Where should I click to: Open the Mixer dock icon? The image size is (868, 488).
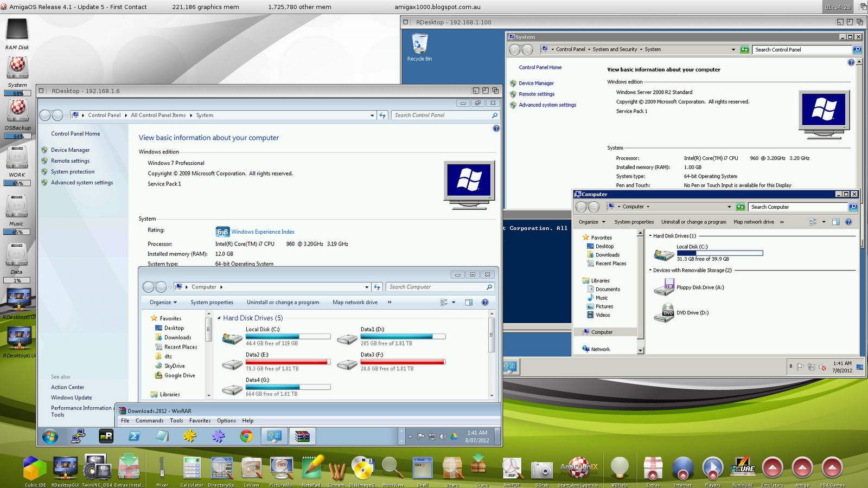pos(162,467)
